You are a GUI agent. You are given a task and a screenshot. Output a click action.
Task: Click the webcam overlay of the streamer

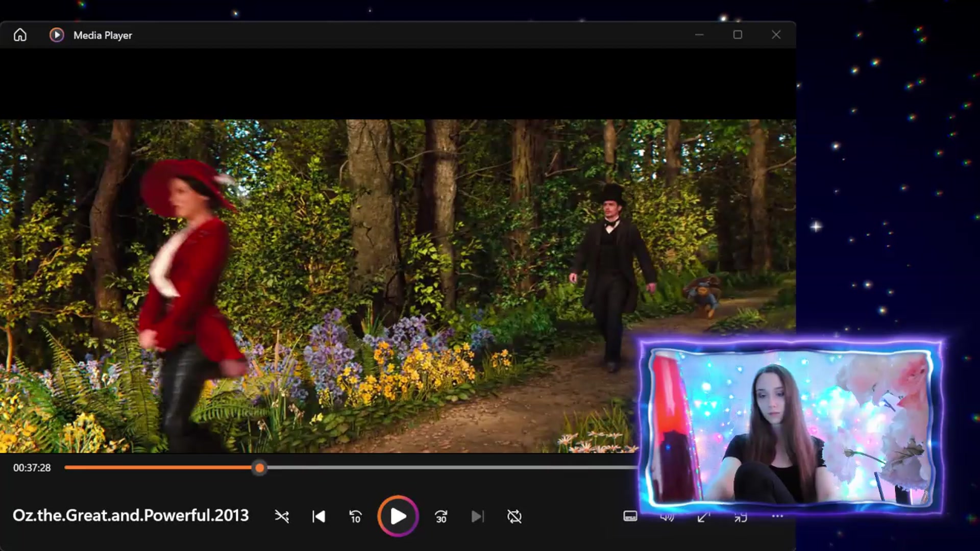click(x=790, y=427)
